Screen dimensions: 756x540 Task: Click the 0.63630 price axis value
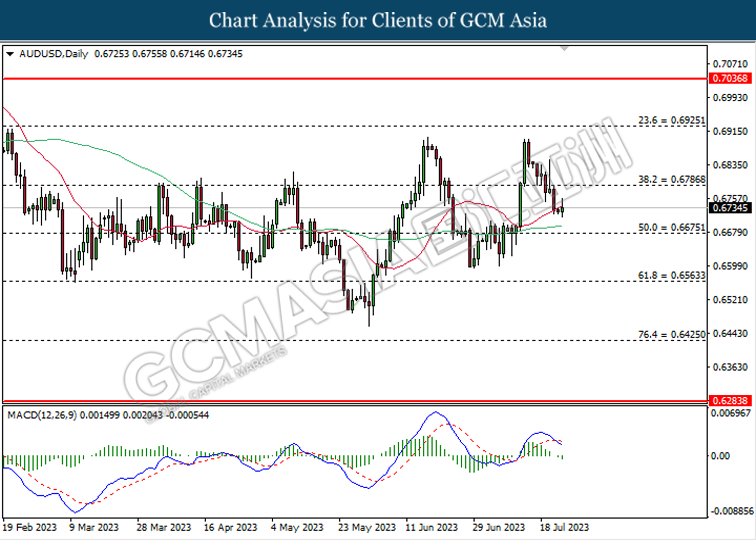coord(730,367)
